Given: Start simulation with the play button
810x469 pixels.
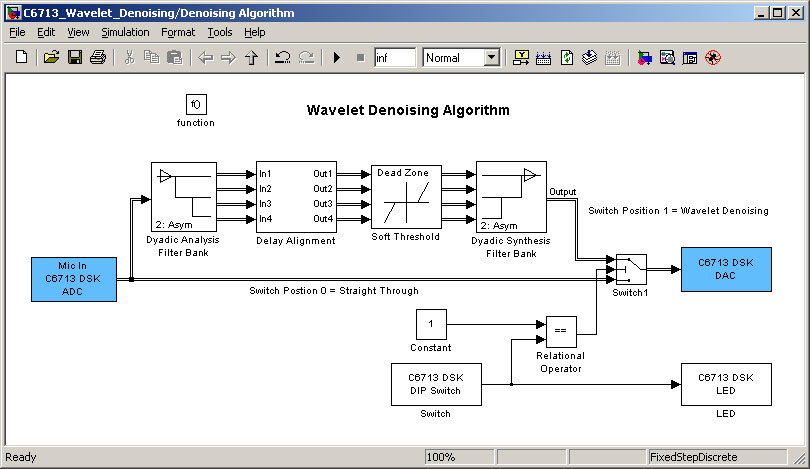Looking at the screenshot, I should 337,58.
